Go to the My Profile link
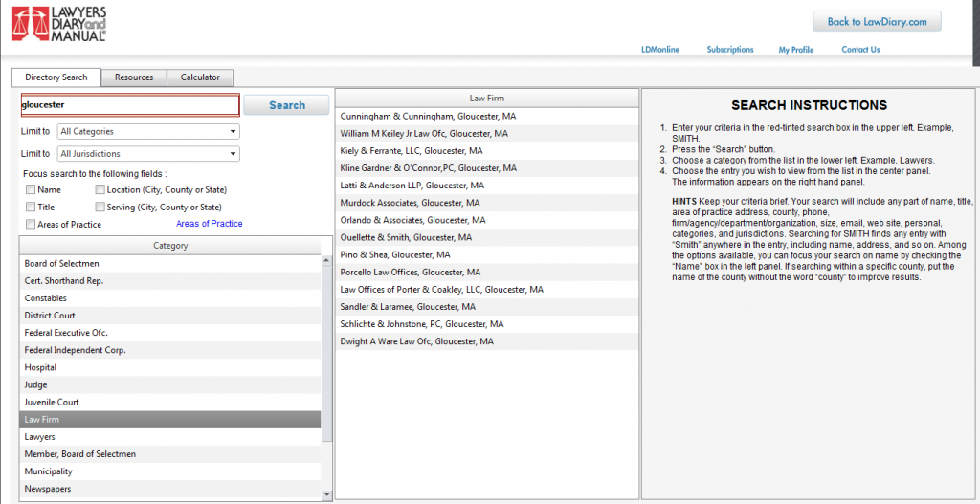The height and width of the screenshot is (504, 980). tap(796, 50)
